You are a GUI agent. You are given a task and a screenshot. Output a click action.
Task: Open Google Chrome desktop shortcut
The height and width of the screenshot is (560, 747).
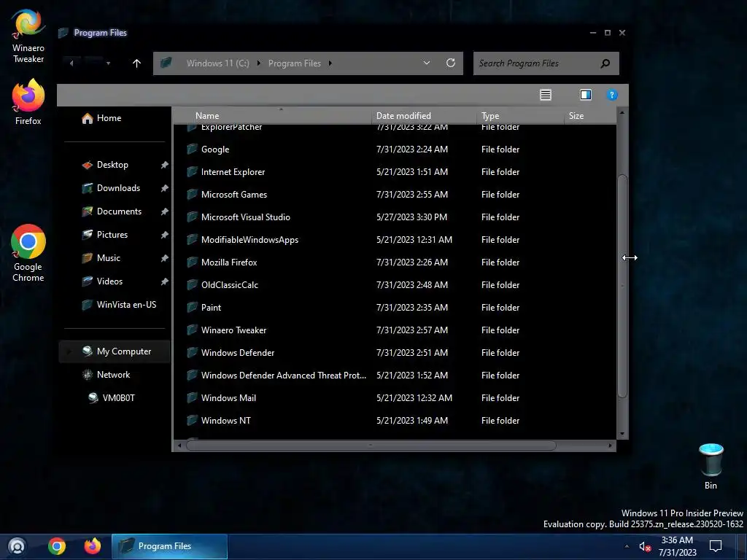28,253
